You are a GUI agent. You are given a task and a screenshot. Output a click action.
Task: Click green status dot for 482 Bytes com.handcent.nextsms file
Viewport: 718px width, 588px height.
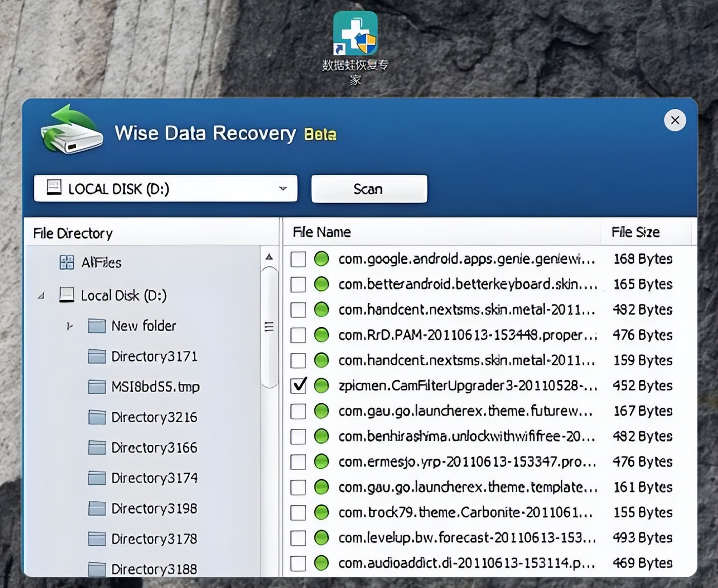click(x=322, y=309)
